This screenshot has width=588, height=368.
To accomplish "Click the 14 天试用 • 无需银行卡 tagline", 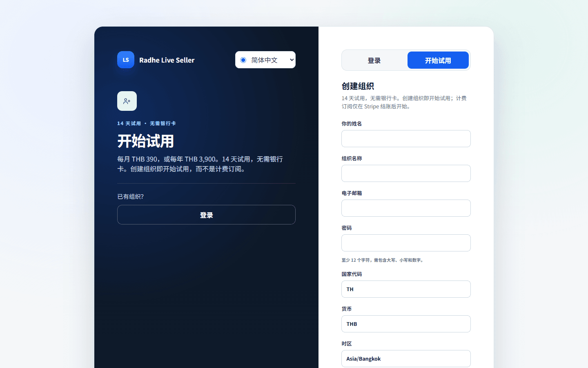I will (x=147, y=123).
